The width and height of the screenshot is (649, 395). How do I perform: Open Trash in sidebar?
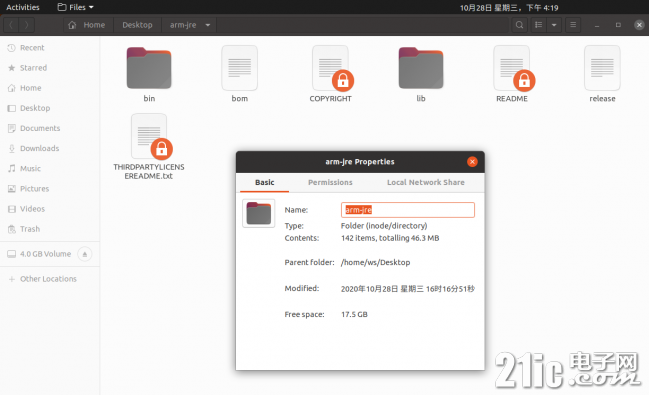tap(50, 229)
